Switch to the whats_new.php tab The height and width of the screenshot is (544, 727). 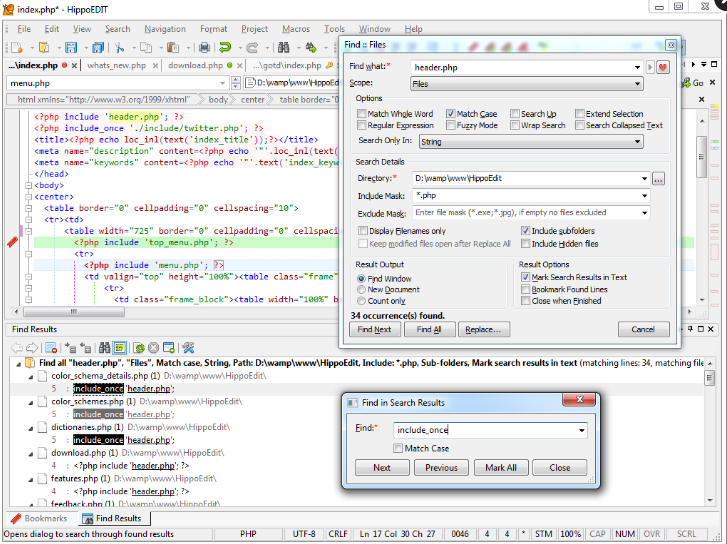pyautogui.click(x=116, y=65)
